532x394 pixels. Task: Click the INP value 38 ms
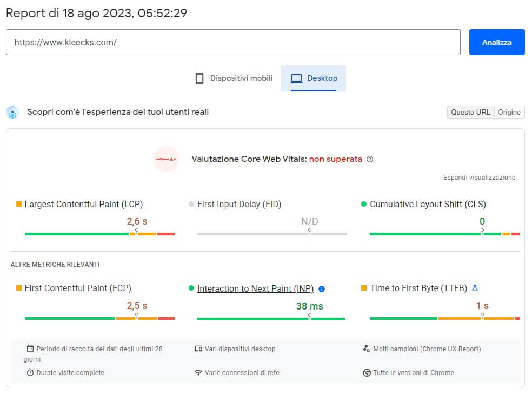point(309,306)
